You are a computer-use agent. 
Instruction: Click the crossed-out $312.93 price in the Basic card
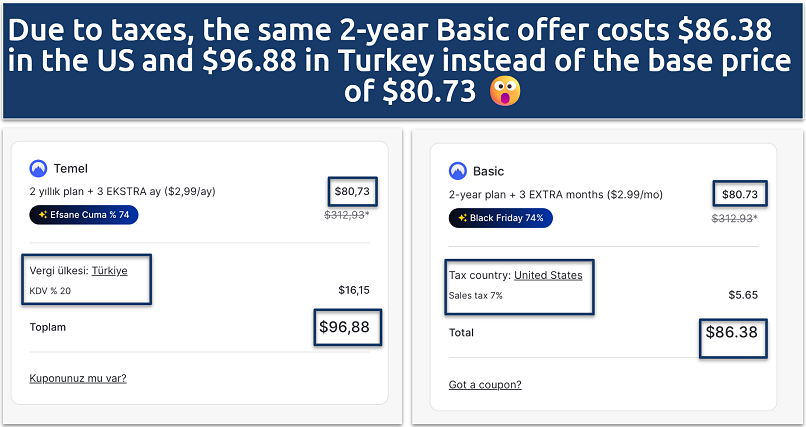734,218
